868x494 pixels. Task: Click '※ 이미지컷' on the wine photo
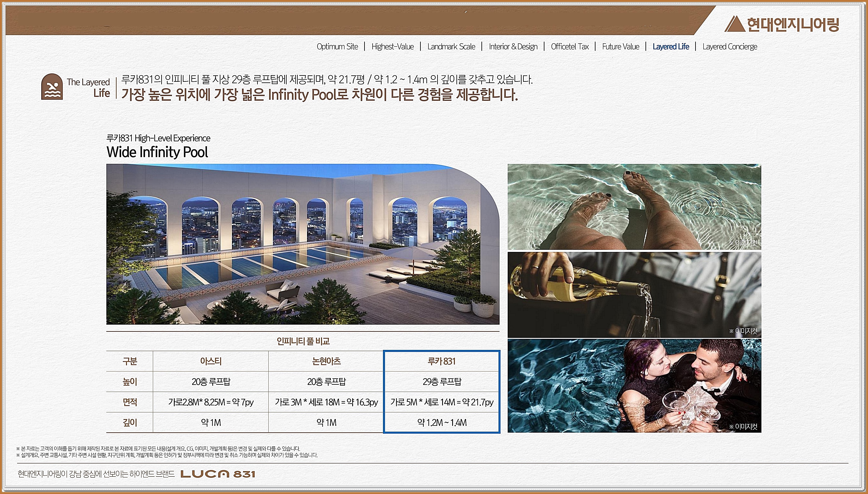pos(743,331)
